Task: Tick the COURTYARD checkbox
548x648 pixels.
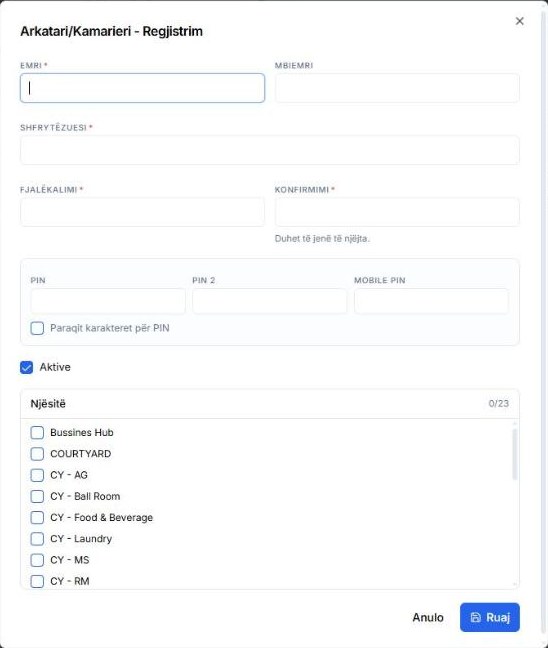Action: [x=37, y=454]
